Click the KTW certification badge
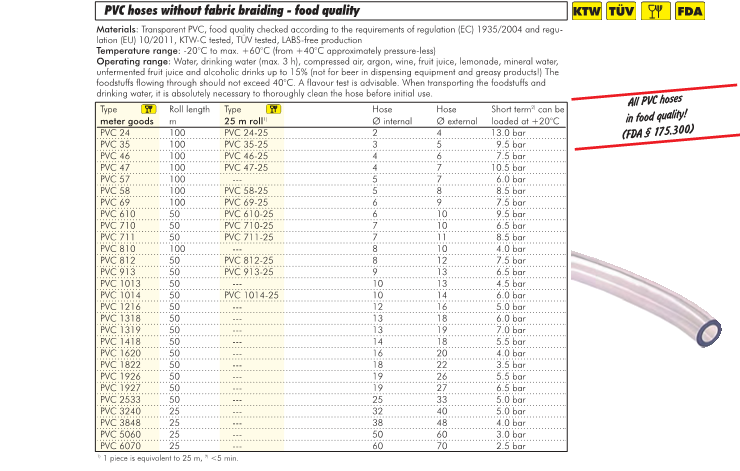The width and height of the screenshot is (740, 471). pyautogui.click(x=585, y=12)
